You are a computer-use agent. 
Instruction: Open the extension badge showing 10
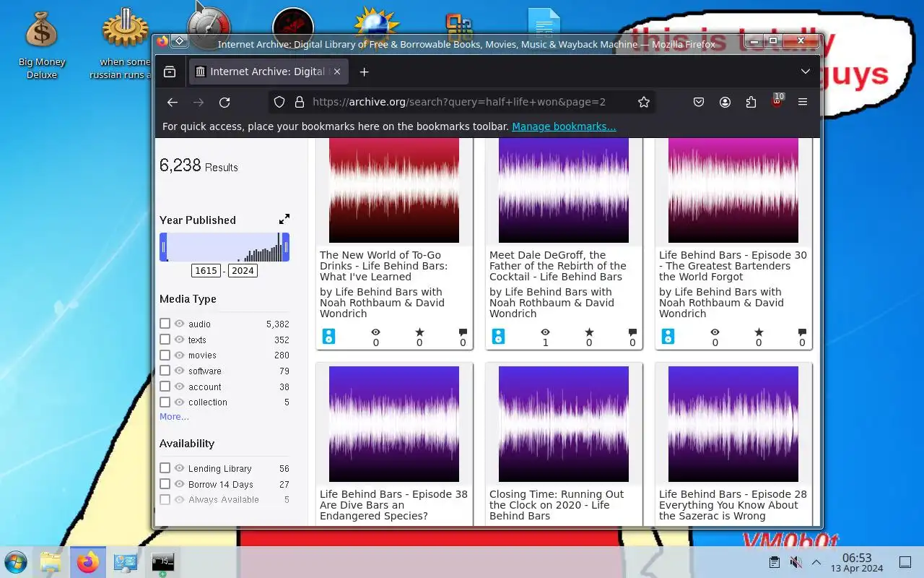777,100
